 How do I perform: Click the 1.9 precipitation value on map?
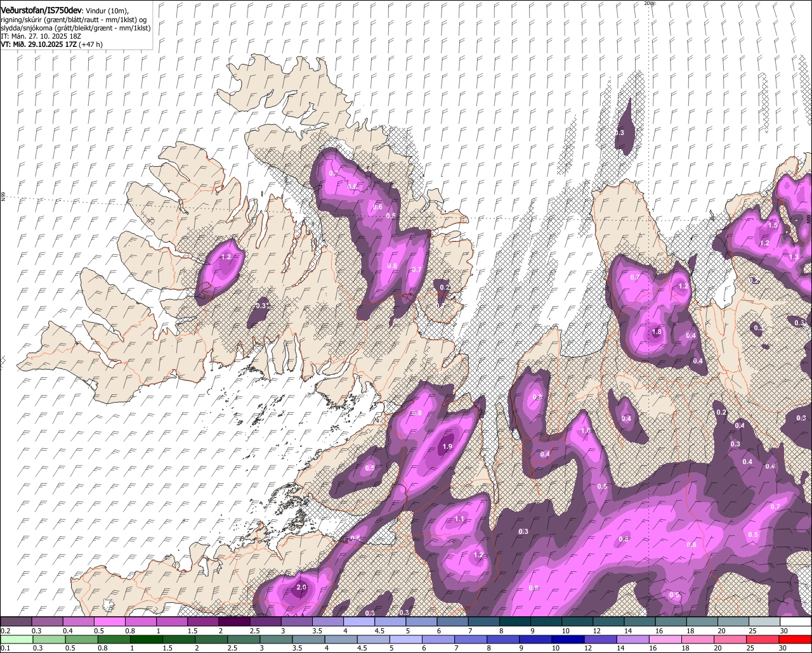(447, 447)
